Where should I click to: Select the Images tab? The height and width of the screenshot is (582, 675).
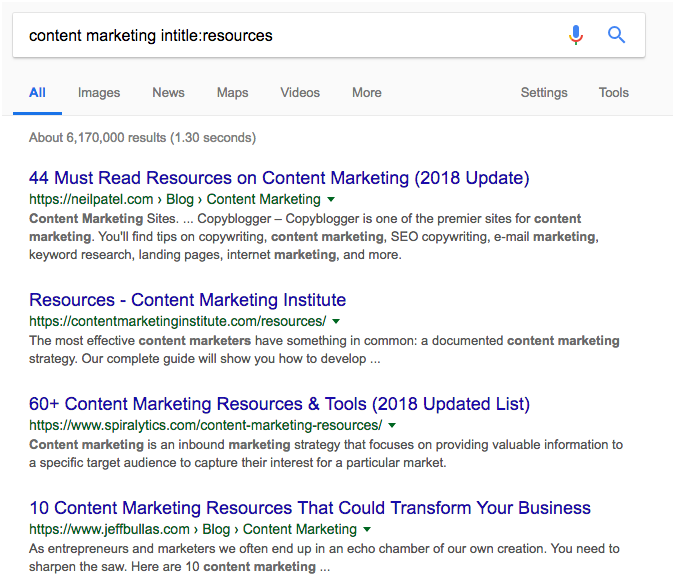click(x=99, y=92)
